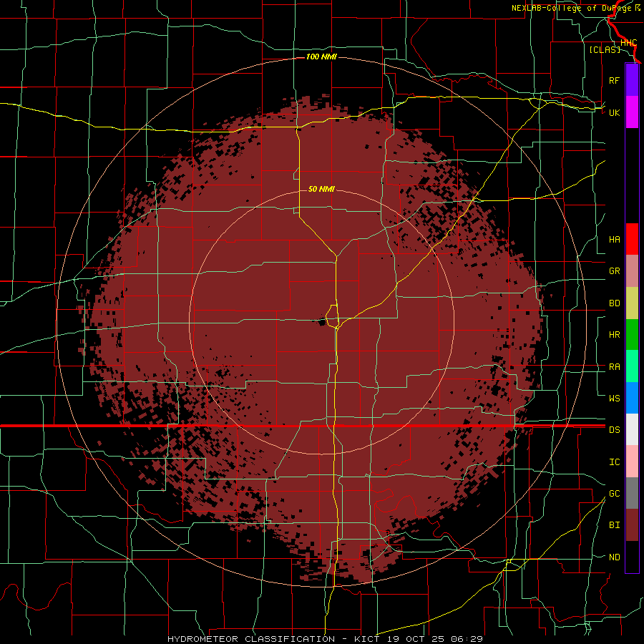The image size is (644, 644).
Task: Click the 19 OCT 25 date text
Action: [x=417, y=639]
